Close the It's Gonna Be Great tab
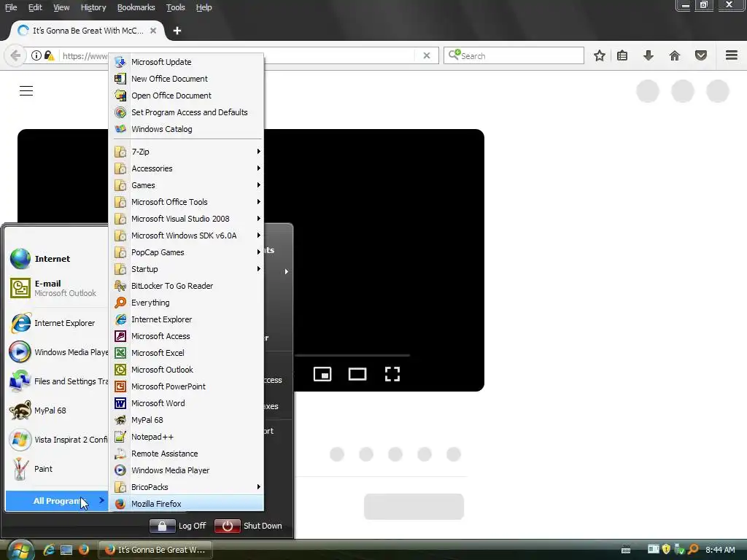Screen dimensions: 747x560 point(153,31)
